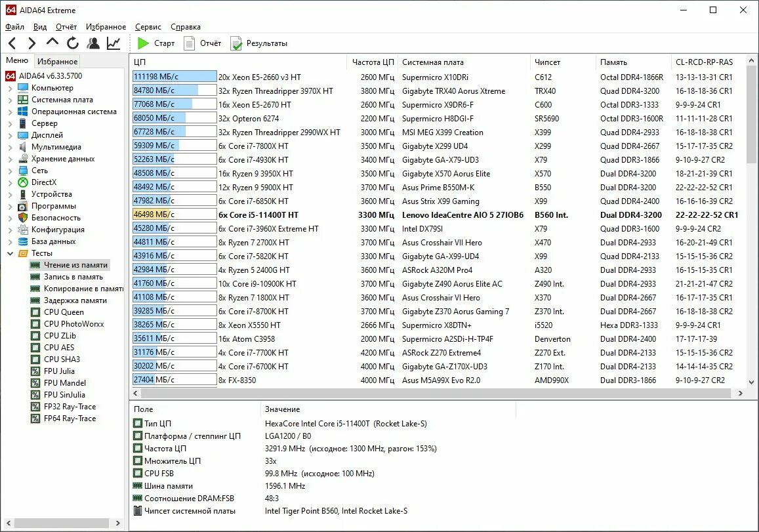Switch to the Избранное sidebar tab
The width and height of the screenshot is (759, 532).
pyautogui.click(x=57, y=62)
